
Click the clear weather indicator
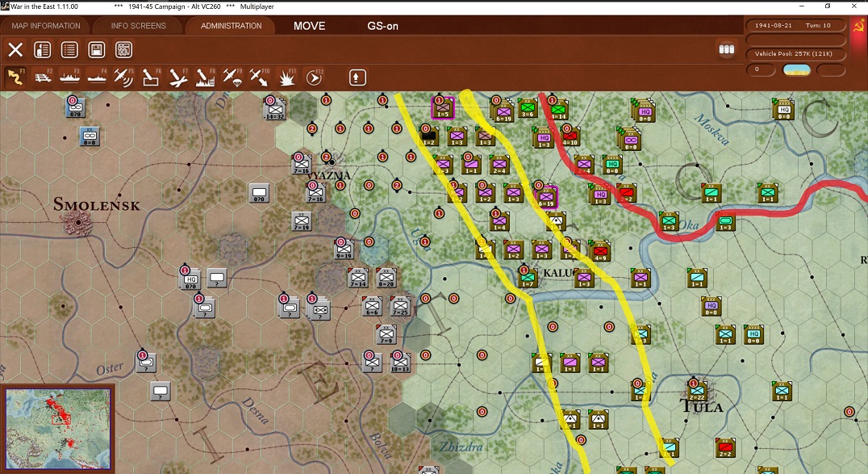click(x=796, y=70)
